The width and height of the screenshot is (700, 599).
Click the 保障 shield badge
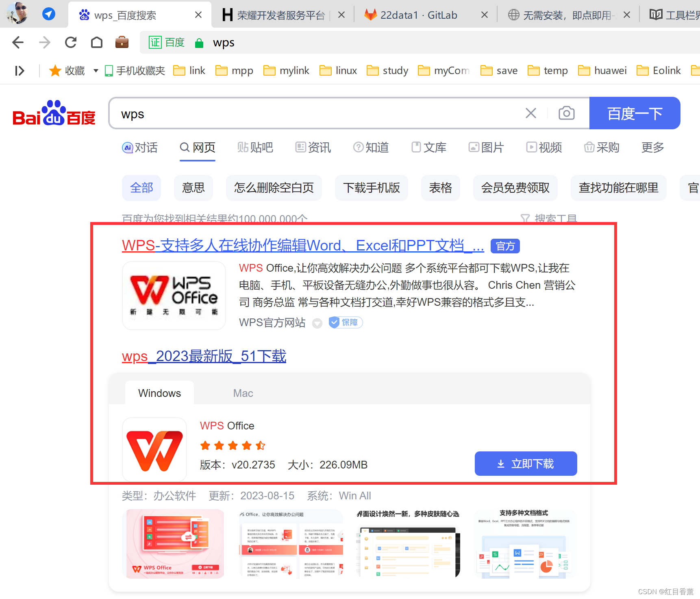(346, 322)
